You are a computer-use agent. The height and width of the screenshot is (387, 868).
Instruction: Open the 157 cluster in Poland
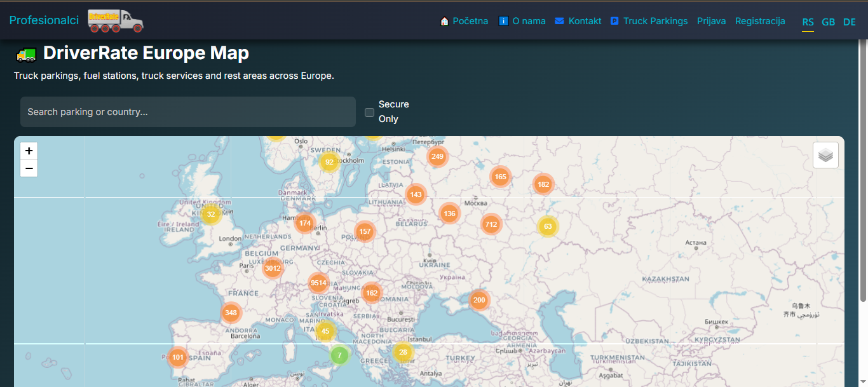pos(365,231)
